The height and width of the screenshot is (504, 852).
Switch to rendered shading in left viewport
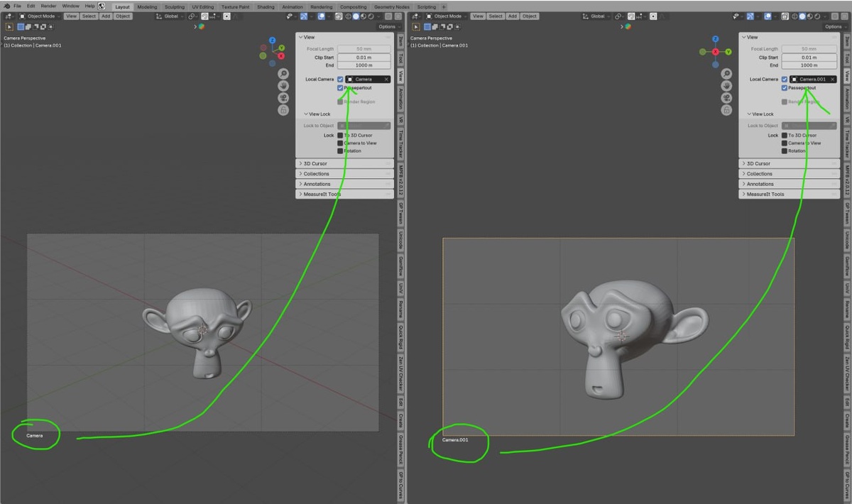click(x=371, y=16)
